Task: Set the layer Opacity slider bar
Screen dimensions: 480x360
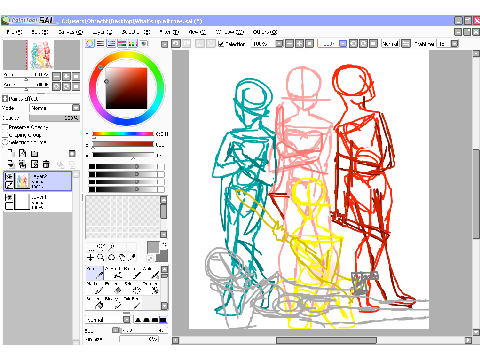Action: (x=54, y=118)
